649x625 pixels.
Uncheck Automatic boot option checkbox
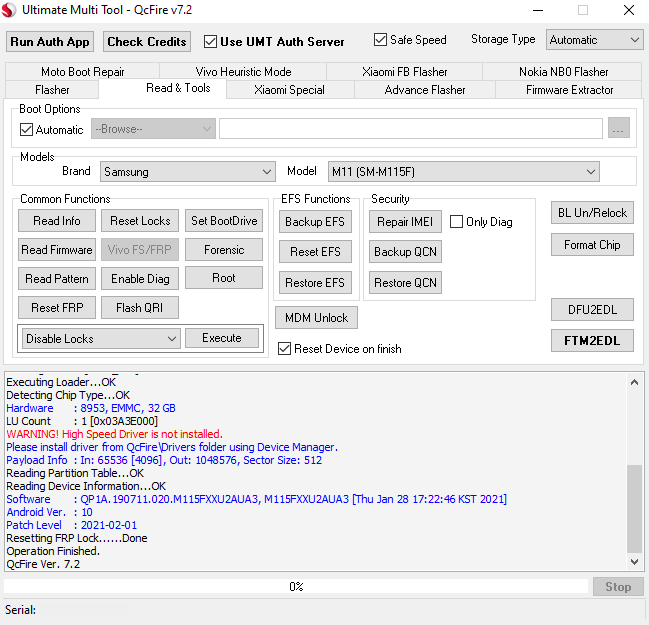pyautogui.click(x=26, y=130)
